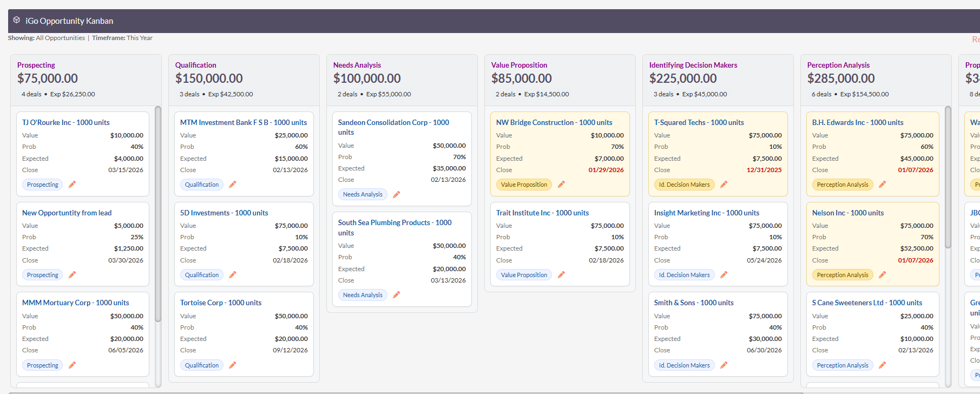Click the pencil icon on Tortoise Corp card
Viewport: 980px width, 394px height.
click(233, 365)
